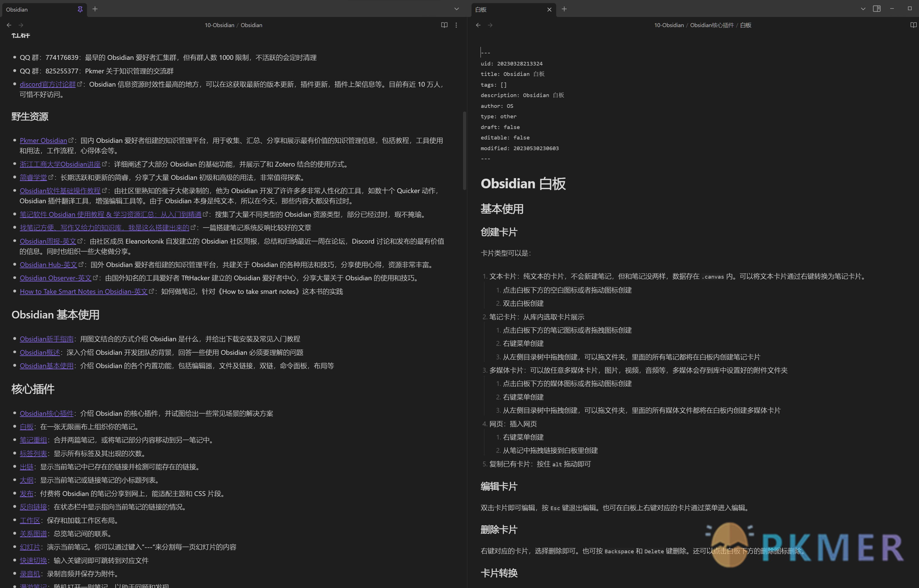This screenshot has width=919, height=588.
Task: Click the 核心插件 heading in left pane
Action: [33, 389]
